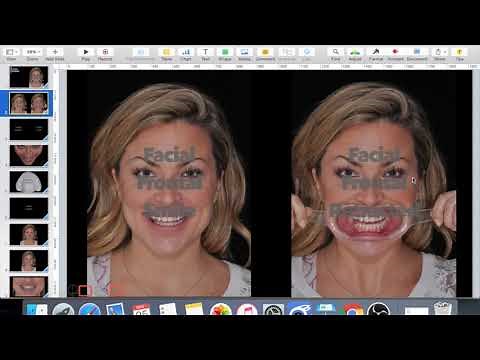
Task: Open the Share dropdown in toolbar
Action: 440,52
